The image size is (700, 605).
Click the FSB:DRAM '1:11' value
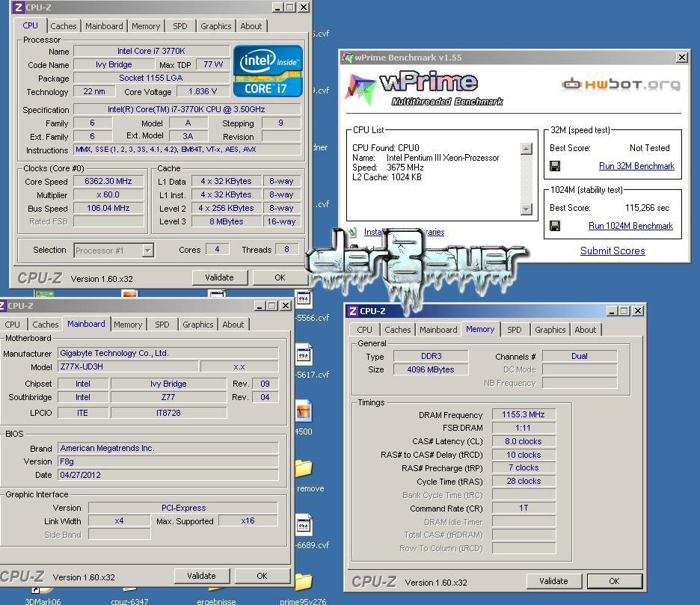[x=524, y=429]
